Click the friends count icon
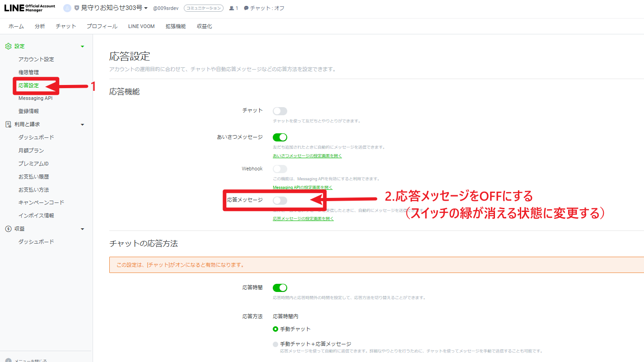The height and width of the screenshot is (362, 644). [x=232, y=8]
